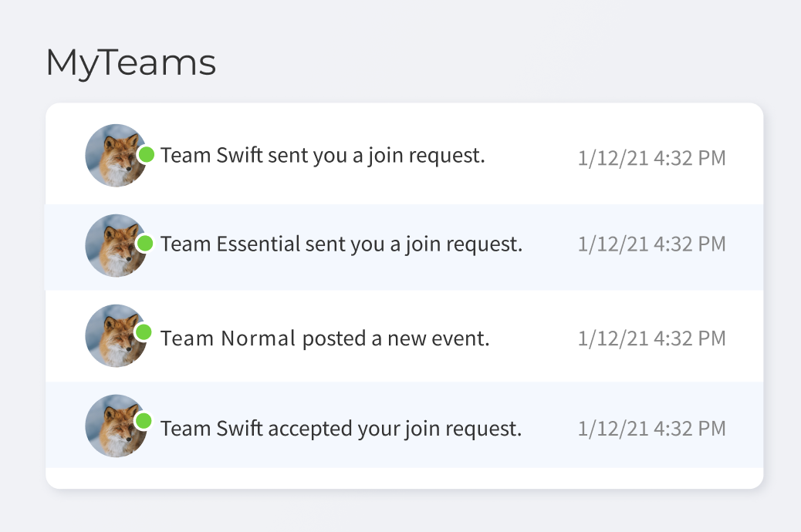
Task: Click the timestamp on the Team Essential notification
Action: 651,244
